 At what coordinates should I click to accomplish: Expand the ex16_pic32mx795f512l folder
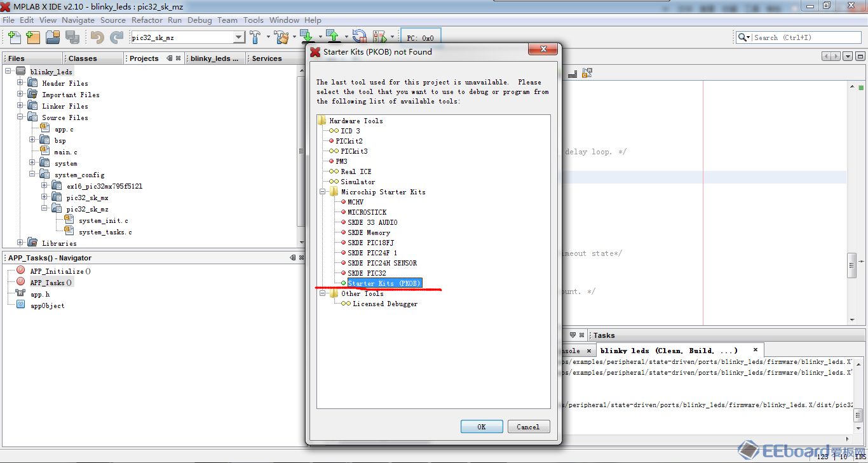coord(44,186)
